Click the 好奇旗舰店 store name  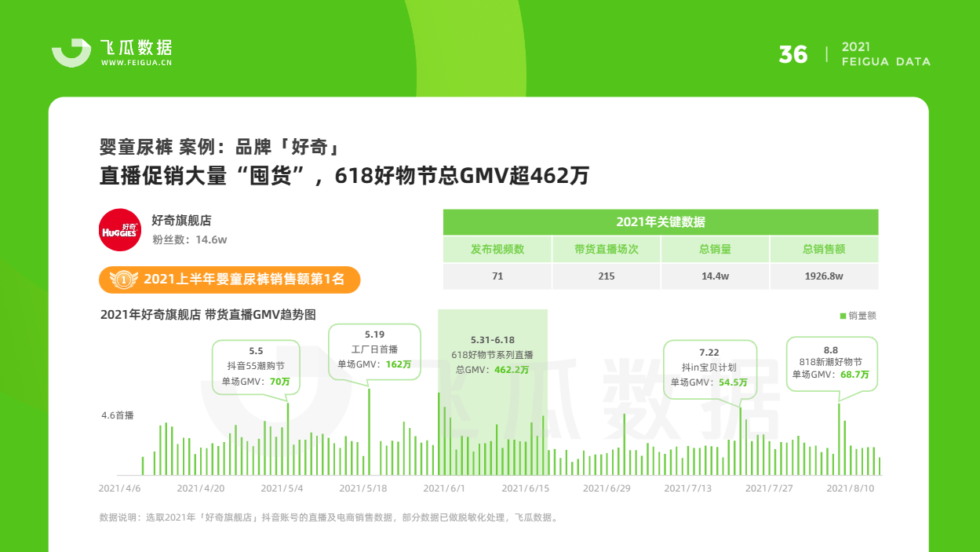pyautogui.click(x=181, y=221)
